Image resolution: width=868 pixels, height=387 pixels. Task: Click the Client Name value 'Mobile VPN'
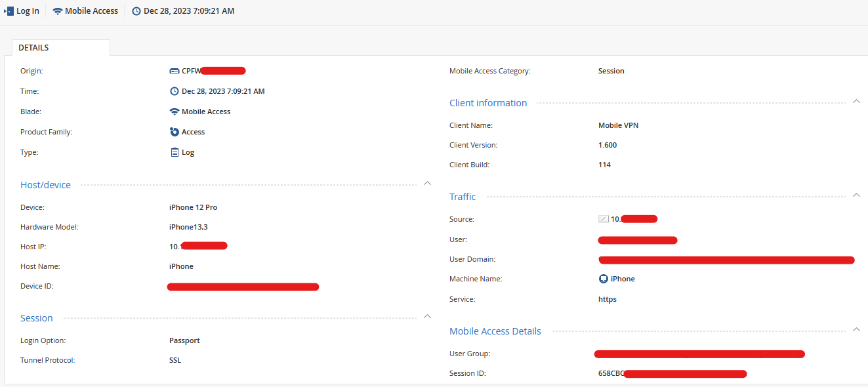618,125
